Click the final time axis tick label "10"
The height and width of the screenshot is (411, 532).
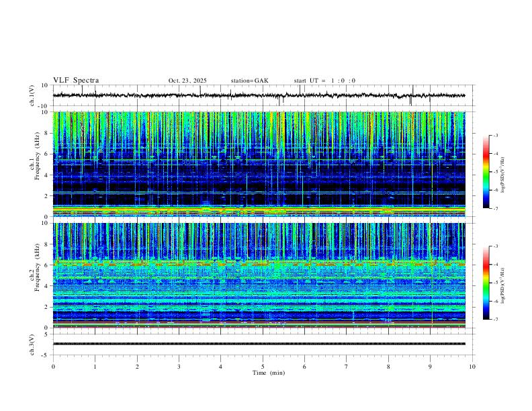pyautogui.click(x=472, y=367)
